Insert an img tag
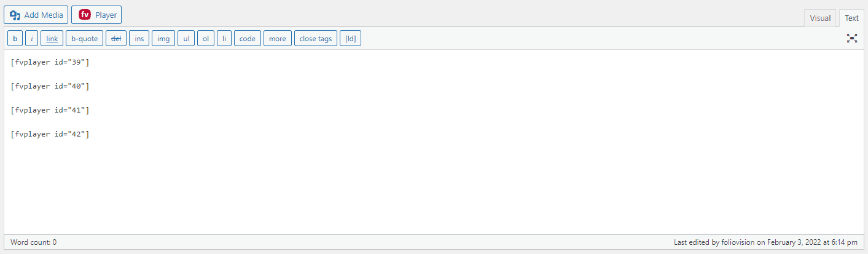 click(x=163, y=39)
